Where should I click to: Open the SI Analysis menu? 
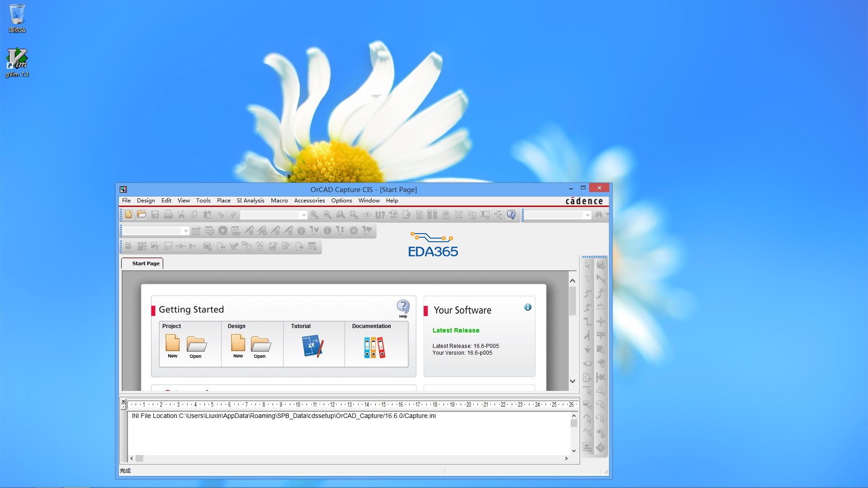(x=250, y=201)
